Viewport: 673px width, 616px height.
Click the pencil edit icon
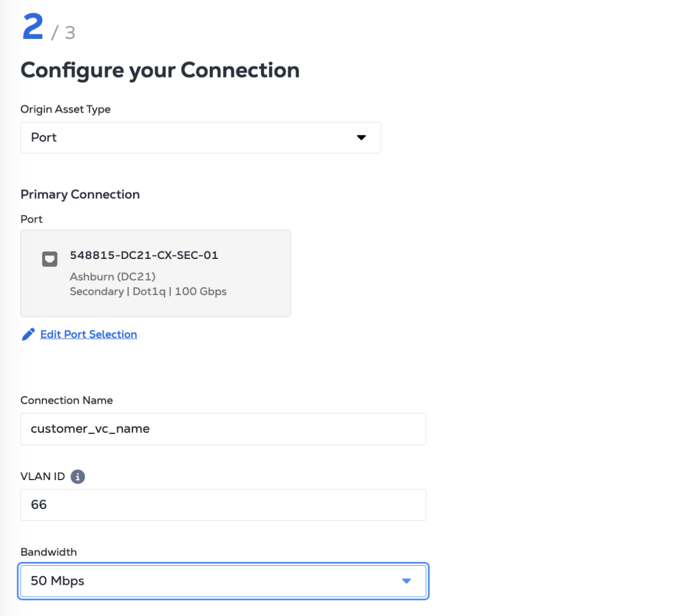pos(28,334)
